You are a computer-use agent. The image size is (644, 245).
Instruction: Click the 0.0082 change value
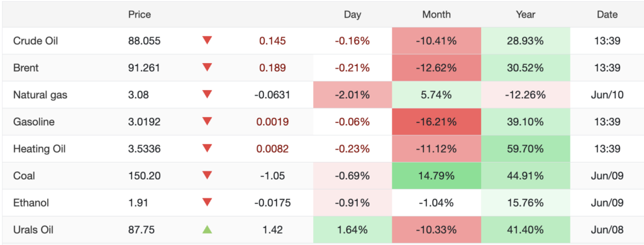point(272,149)
